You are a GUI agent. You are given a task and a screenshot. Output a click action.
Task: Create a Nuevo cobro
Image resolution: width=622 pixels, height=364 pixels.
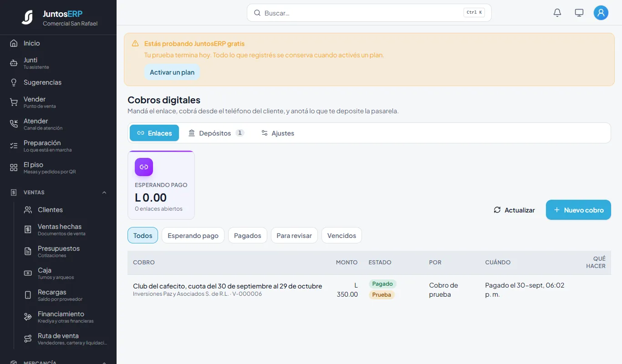578,210
